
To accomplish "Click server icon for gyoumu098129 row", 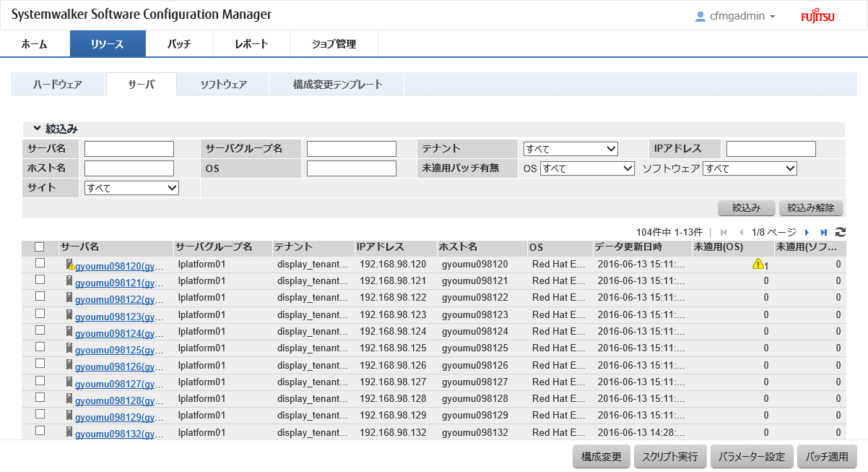I will [x=70, y=415].
